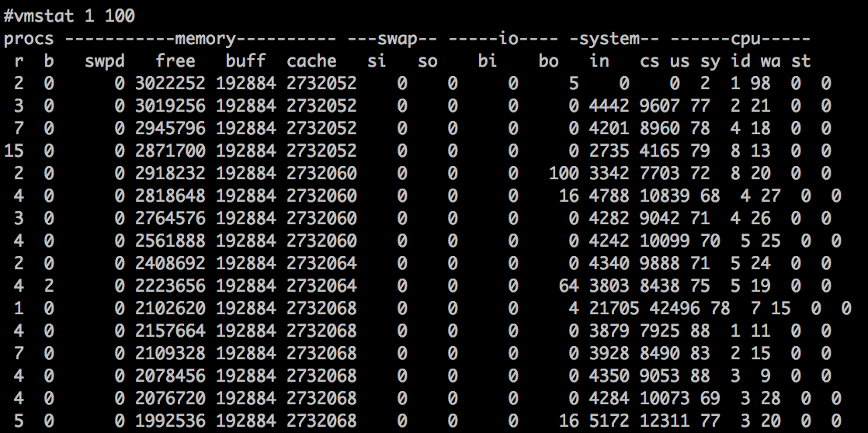
Task: Click the run queue value 15
Action: tap(13, 151)
